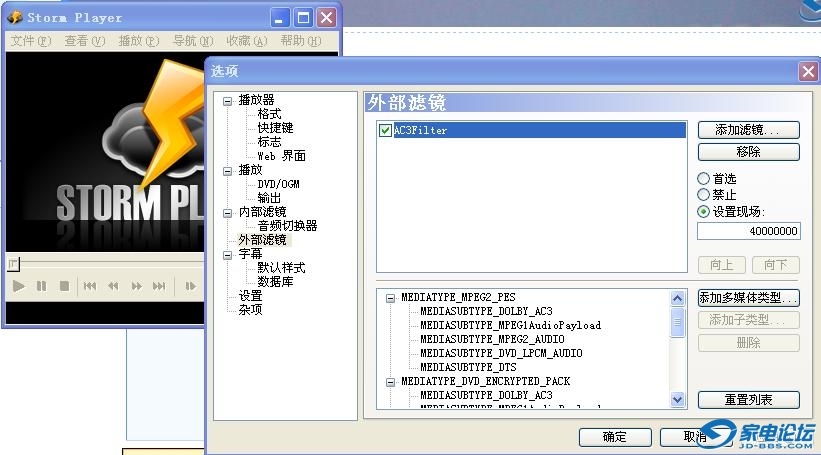Click the 移除 button
Image resolution: width=821 pixels, height=455 pixels.
click(749, 152)
